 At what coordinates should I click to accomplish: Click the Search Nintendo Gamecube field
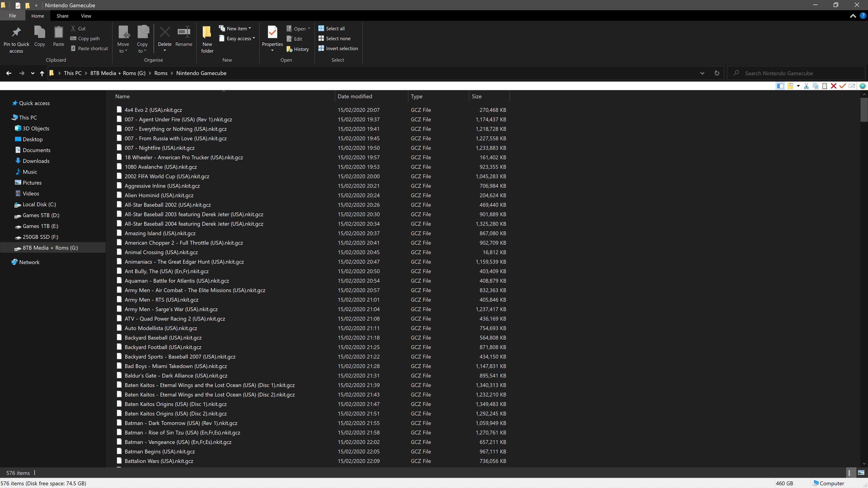click(x=796, y=73)
